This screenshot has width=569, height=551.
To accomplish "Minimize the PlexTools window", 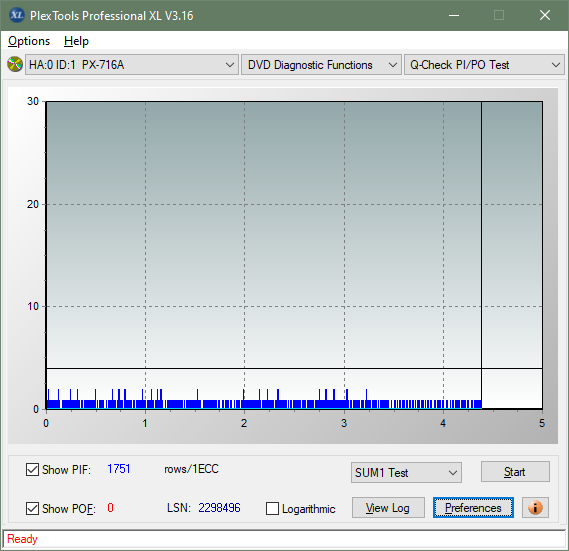I will (x=454, y=15).
